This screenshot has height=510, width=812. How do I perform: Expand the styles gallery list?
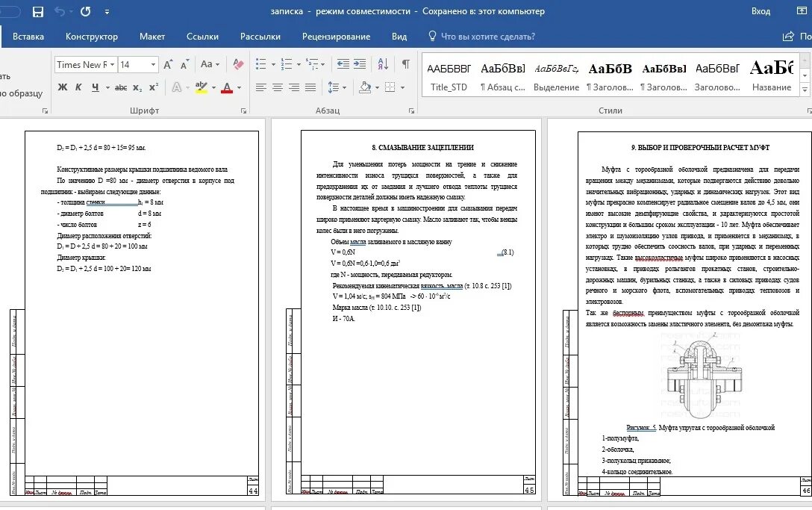[x=805, y=89]
